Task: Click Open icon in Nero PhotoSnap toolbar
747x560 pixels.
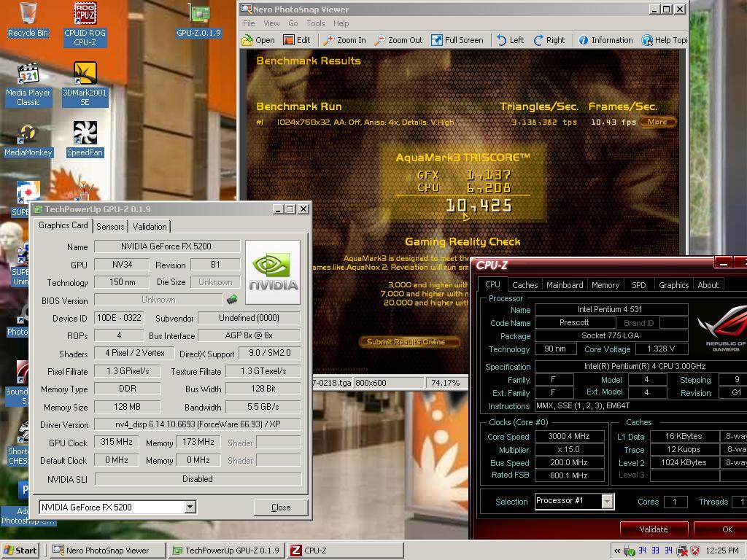Action: click(258, 40)
